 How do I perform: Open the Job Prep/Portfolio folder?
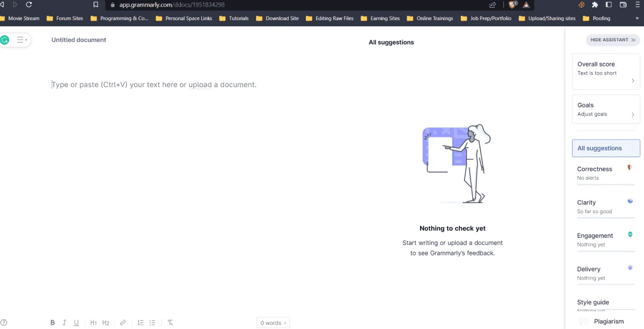[x=486, y=18]
